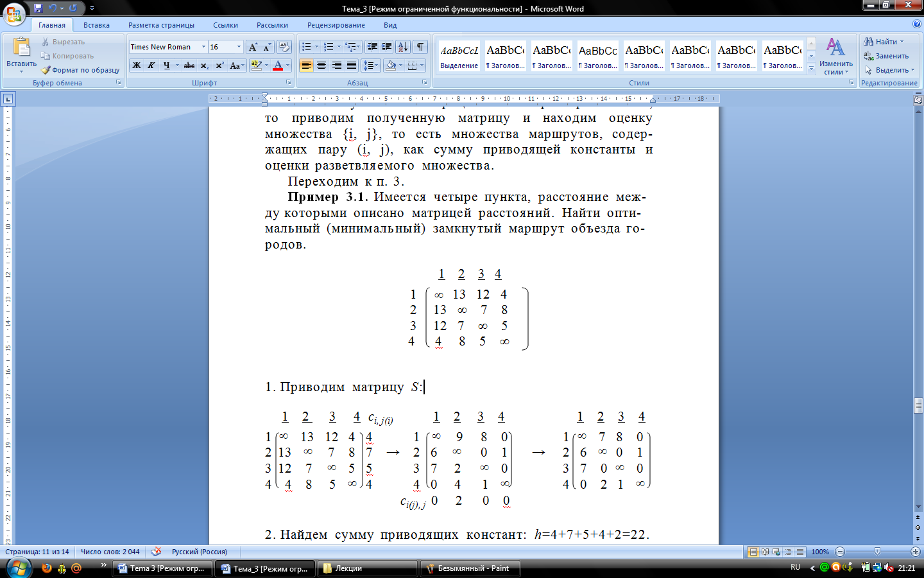
Task: Open borders dropdown
Action: point(422,66)
